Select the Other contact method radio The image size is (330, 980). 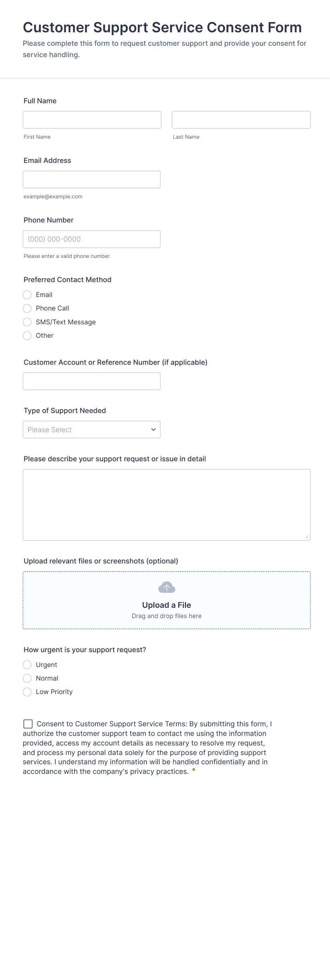coord(27,336)
